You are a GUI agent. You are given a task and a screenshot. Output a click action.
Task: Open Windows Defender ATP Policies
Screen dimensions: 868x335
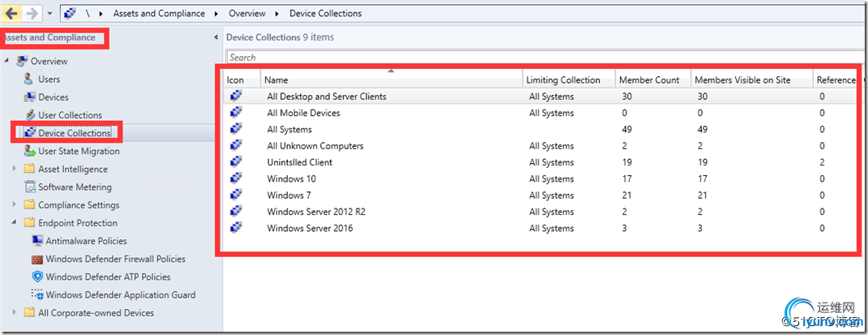[108, 277]
